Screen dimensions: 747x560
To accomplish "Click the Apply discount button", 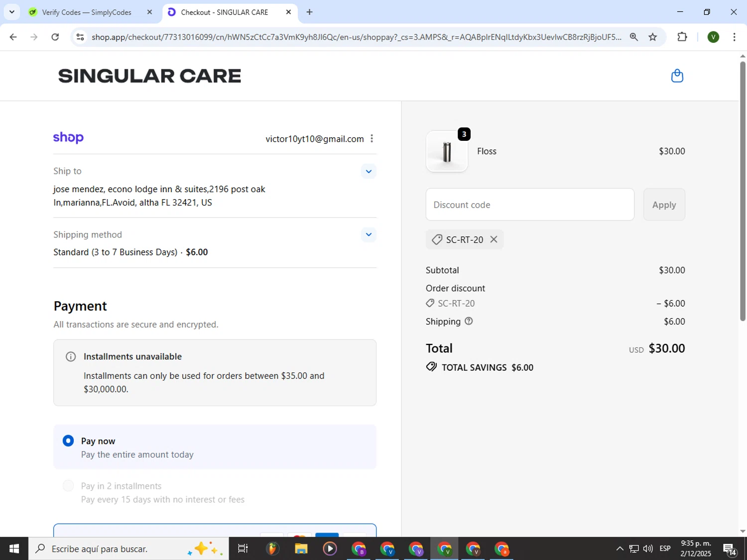I will point(664,205).
